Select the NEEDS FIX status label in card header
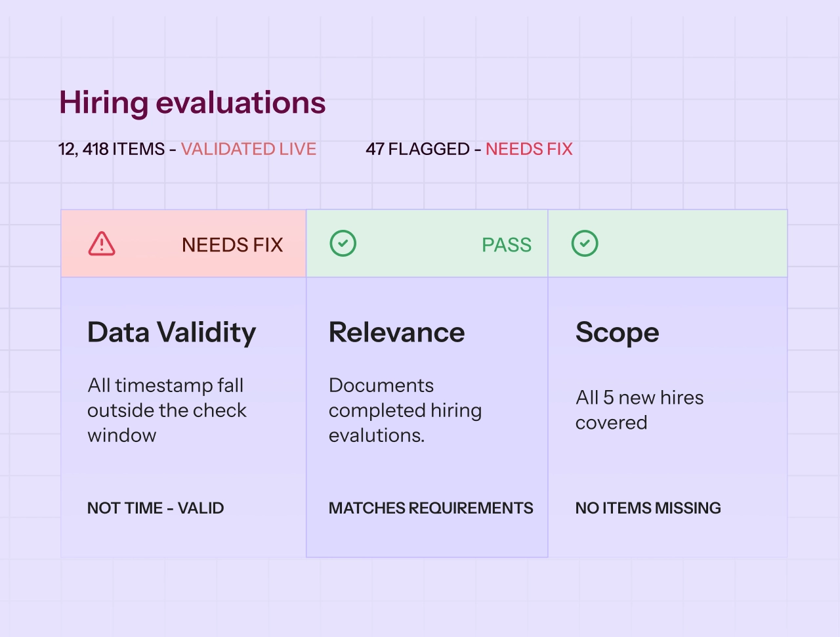Viewport: 840px width, 637px height. 232,245
